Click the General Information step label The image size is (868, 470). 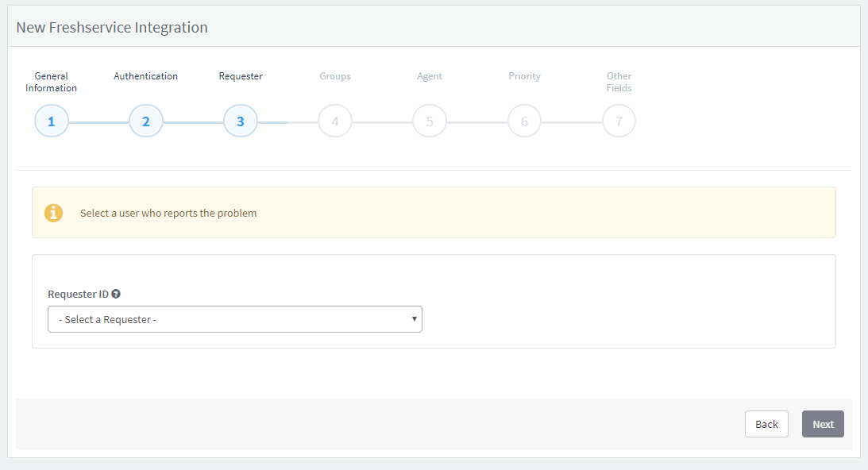pos(52,82)
